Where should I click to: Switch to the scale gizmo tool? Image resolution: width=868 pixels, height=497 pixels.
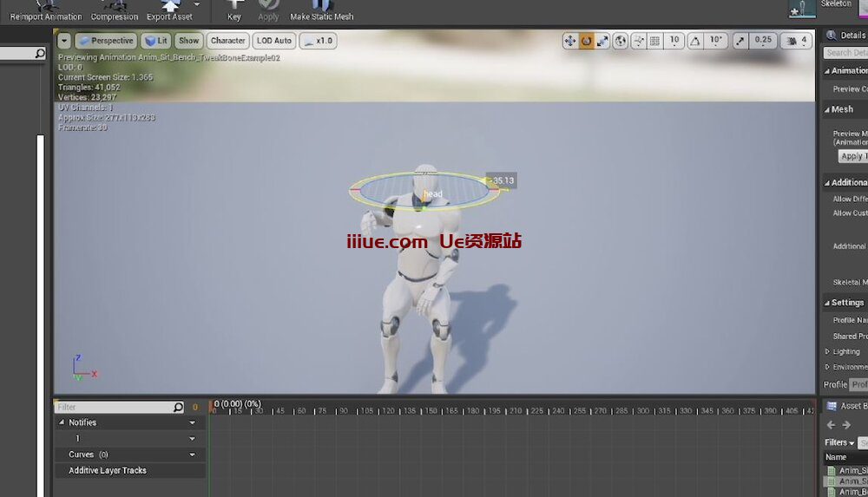602,41
